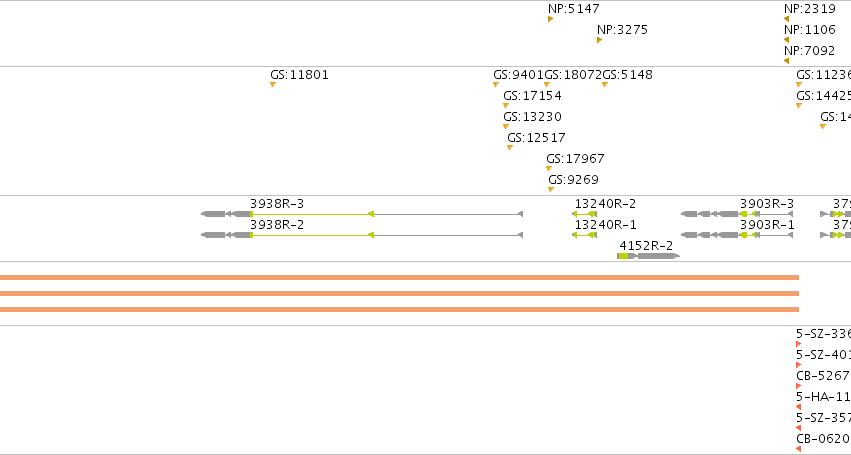
Task: Select the GS:17154 marker
Action: click(x=506, y=105)
